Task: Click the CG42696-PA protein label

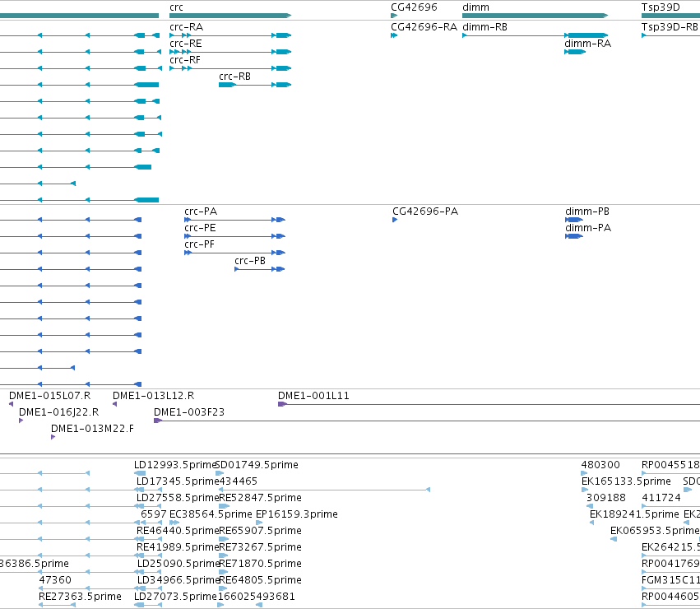Action: coord(425,212)
